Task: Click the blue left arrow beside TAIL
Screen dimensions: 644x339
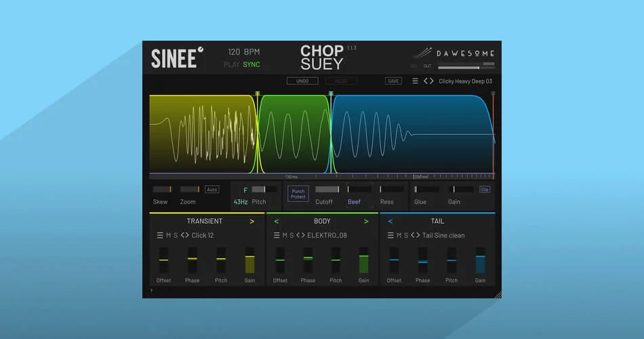Action: point(390,222)
